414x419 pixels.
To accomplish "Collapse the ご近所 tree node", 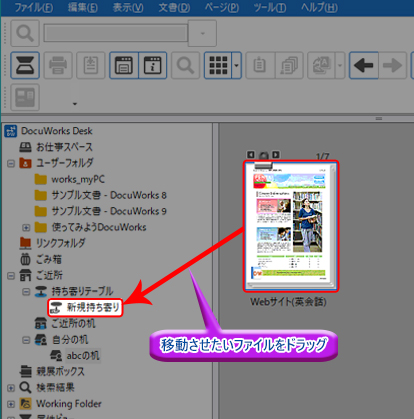I will click(11, 276).
